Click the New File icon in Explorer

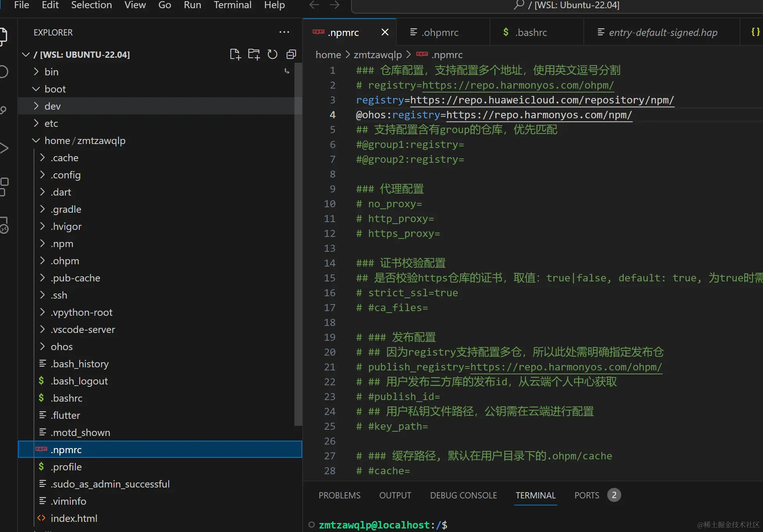tap(235, 55)
